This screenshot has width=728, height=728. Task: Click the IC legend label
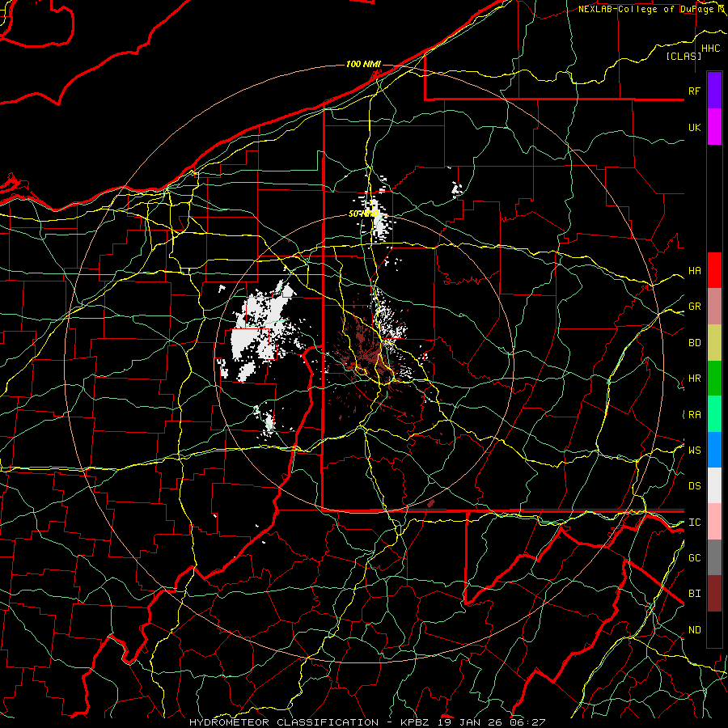(694, 523)
